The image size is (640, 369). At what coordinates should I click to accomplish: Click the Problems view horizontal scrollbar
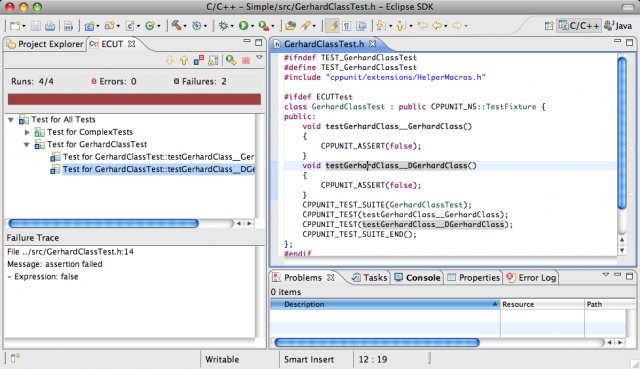376,342
